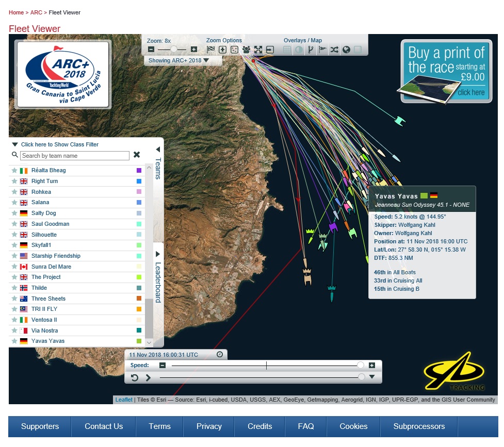The height and width of the screenshot is (447, 504).
Task: Select Starship Friendship in the team list
Action: [x=77, y=256]
